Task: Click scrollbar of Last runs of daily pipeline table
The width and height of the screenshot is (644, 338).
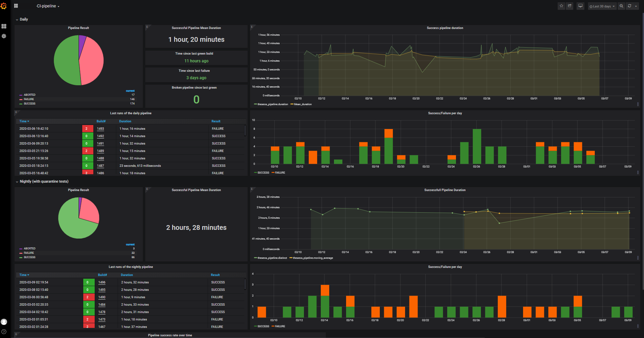Action: point(245,130)
